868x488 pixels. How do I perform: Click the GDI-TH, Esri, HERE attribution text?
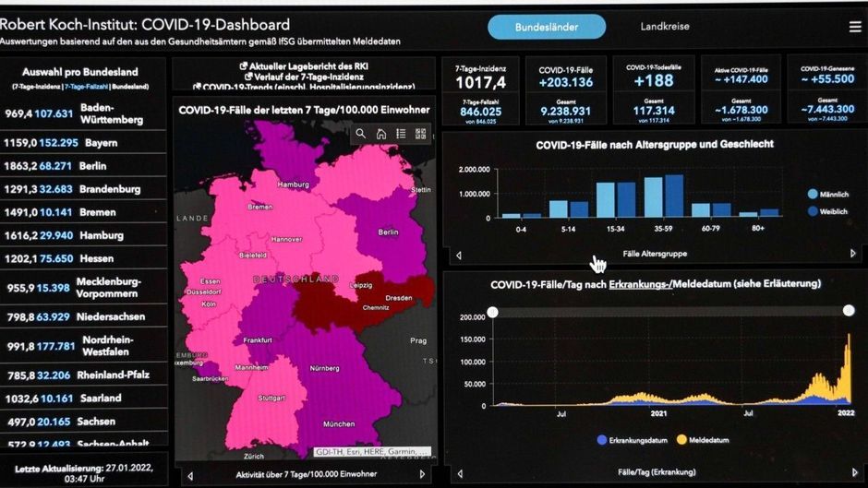click(x=371, y=451)
